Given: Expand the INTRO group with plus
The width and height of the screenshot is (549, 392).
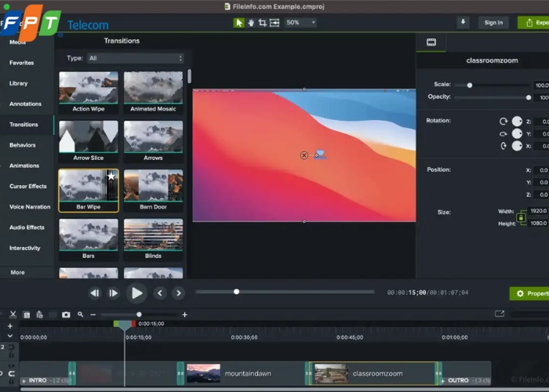Looking at the screenshot, I should [24, 381].
